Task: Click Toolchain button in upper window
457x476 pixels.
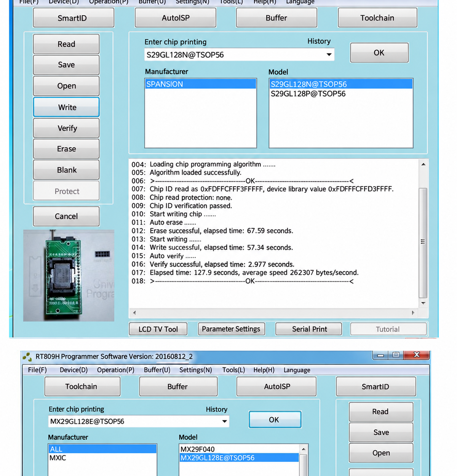Action: [377, 18]
